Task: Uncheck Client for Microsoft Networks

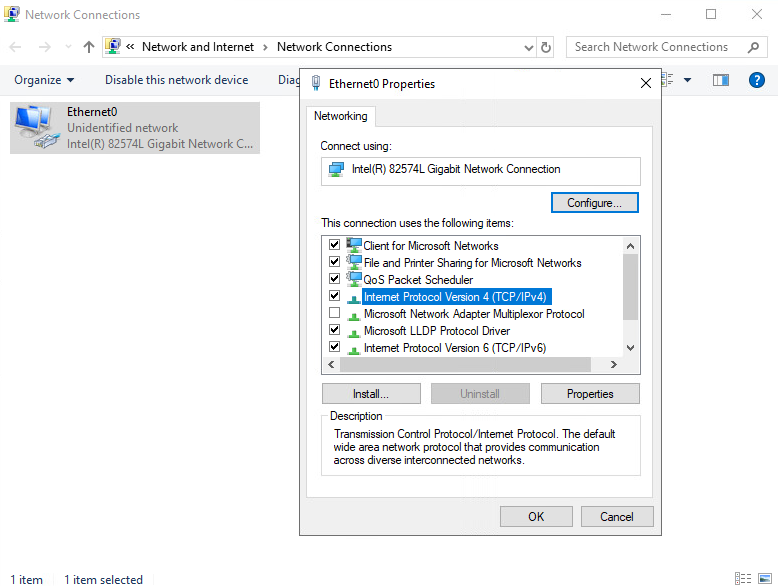Action: pyautogui.click(x=334, y=245)
